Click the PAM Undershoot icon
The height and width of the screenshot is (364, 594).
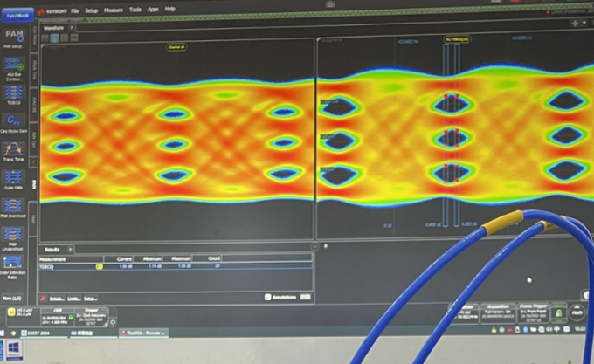coord(14,237)
